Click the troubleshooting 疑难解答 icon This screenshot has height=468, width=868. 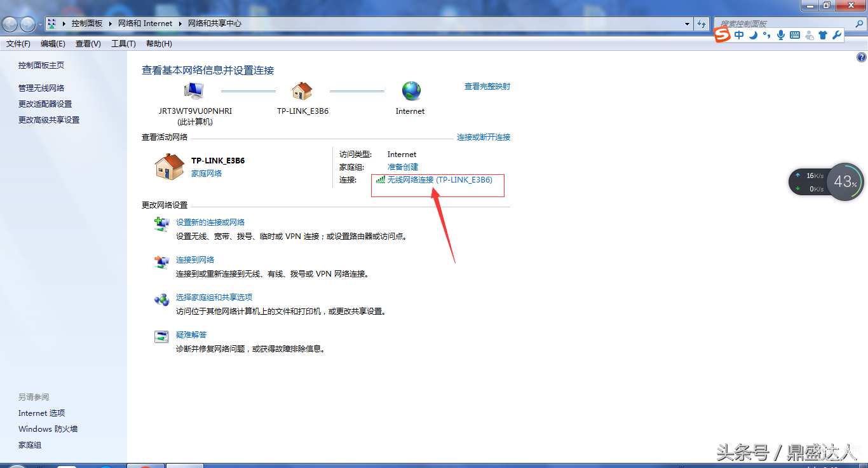[162, 337]
